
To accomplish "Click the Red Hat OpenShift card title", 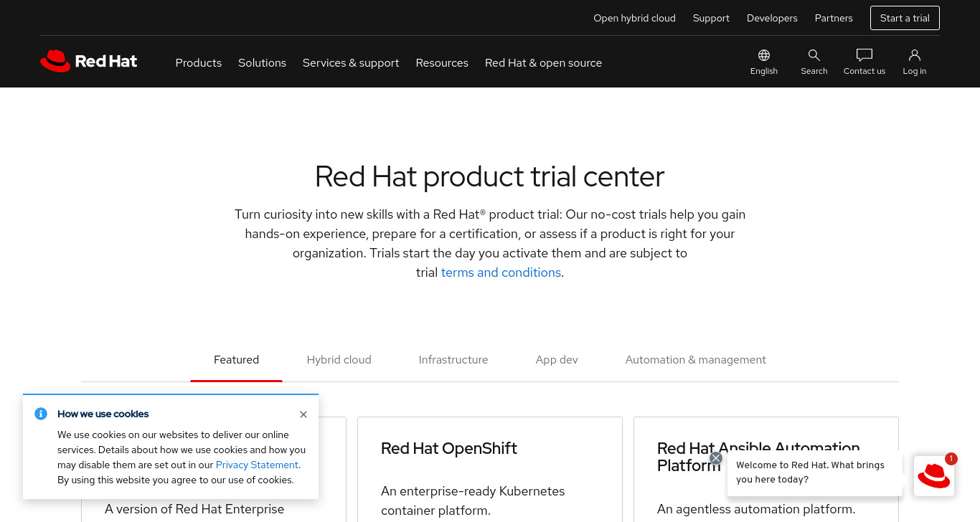I will pos(449,448).
